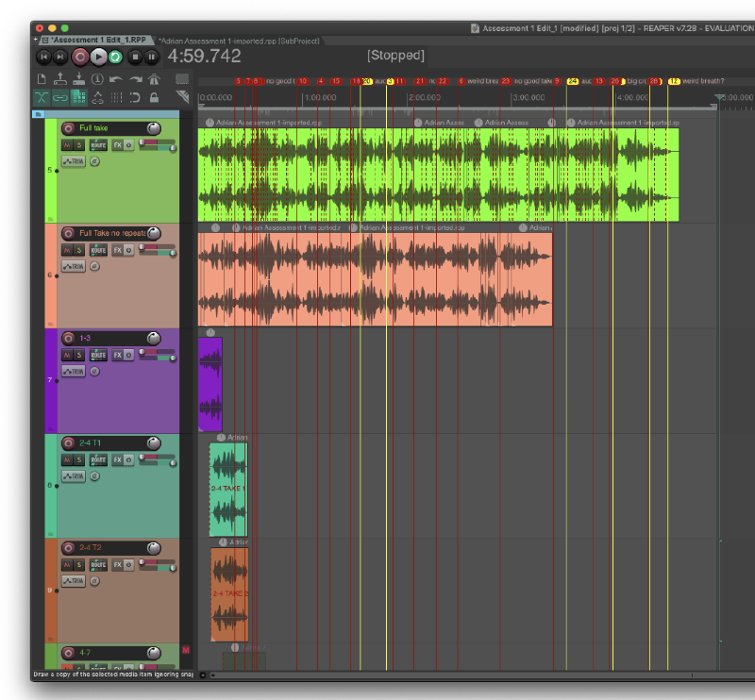Arm the 4-7 track for recording
The image size is (755, 700).
pyautogui.click(x=68, y=653)
